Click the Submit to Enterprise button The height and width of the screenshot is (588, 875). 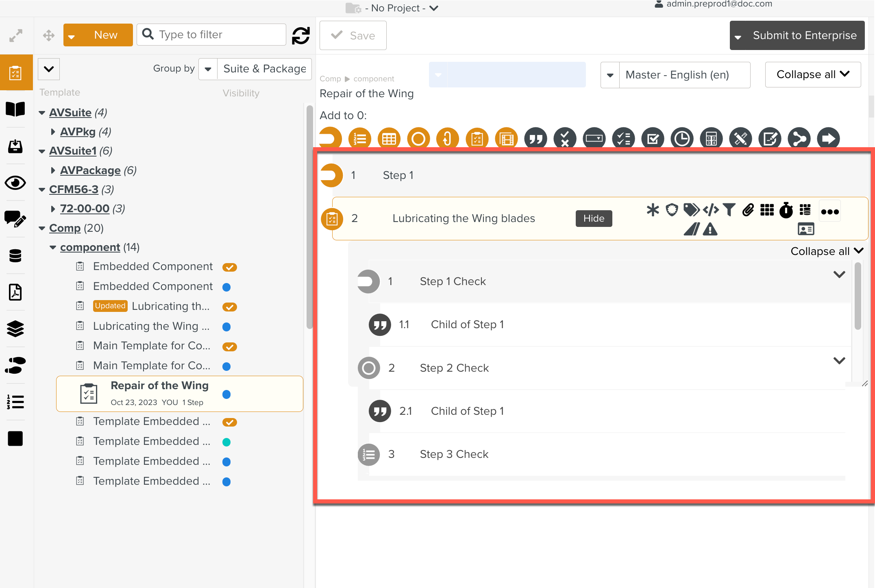[x=804, y=35]
